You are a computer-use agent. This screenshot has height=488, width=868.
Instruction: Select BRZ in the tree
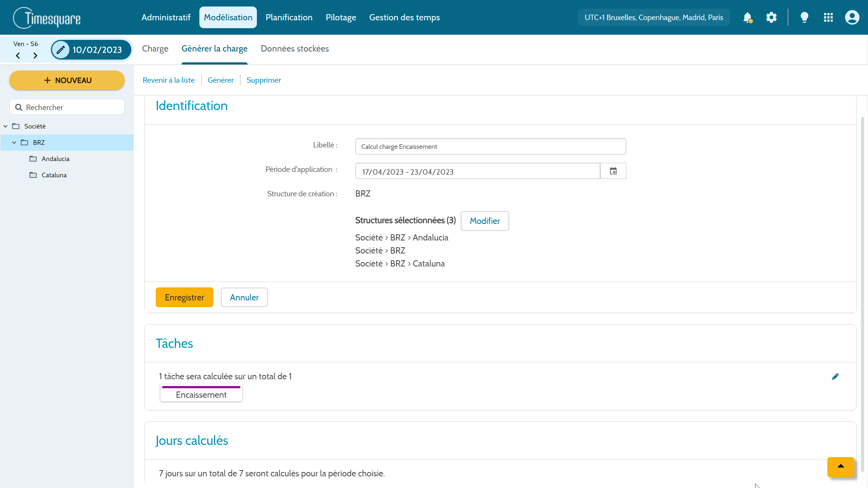point(39,142)
